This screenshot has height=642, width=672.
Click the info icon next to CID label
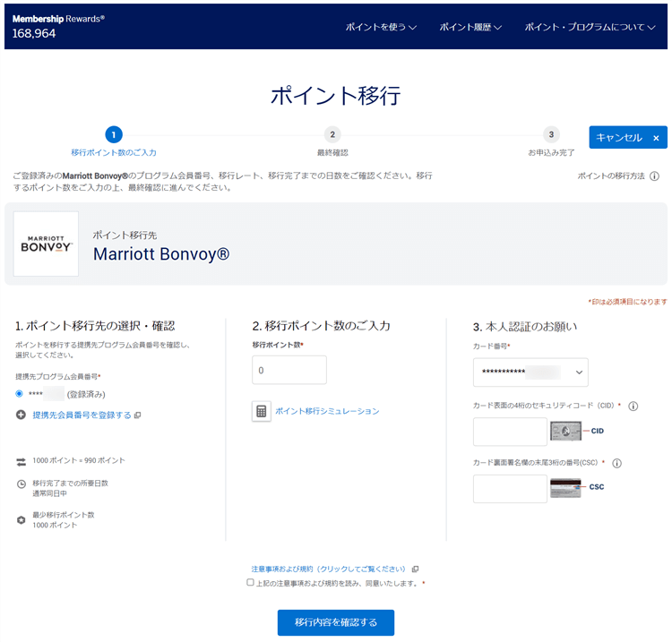click(x=633, y=406)
